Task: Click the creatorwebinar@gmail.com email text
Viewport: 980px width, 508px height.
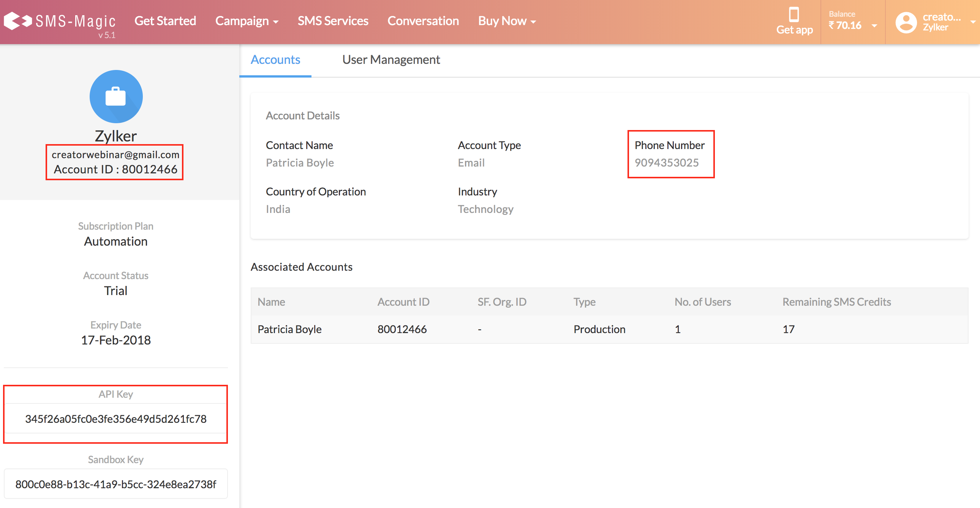Action: (x=115, y=155)
